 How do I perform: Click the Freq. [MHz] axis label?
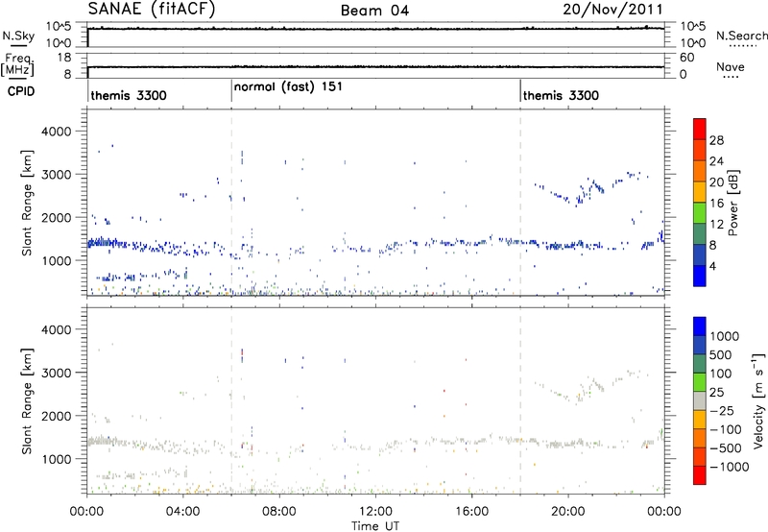[x=18, y=64]
